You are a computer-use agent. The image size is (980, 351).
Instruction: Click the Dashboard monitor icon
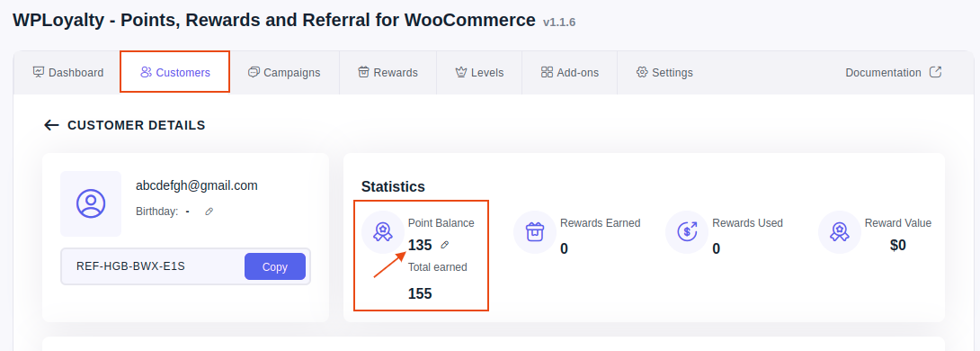tap(39, 72)
